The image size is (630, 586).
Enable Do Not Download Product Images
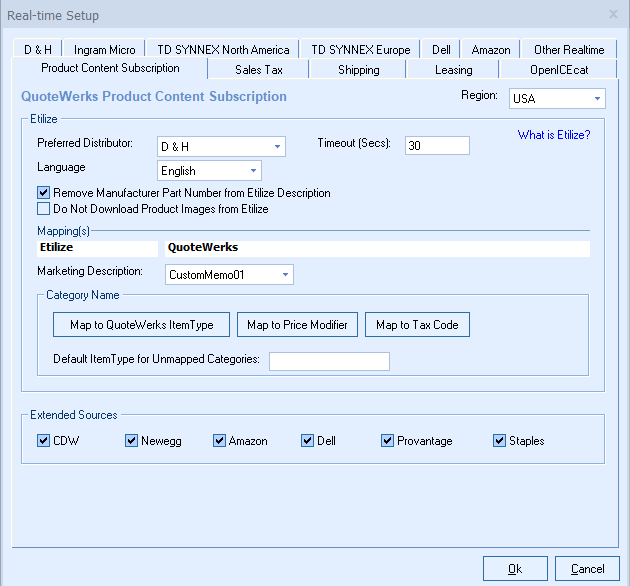(43, 209)
